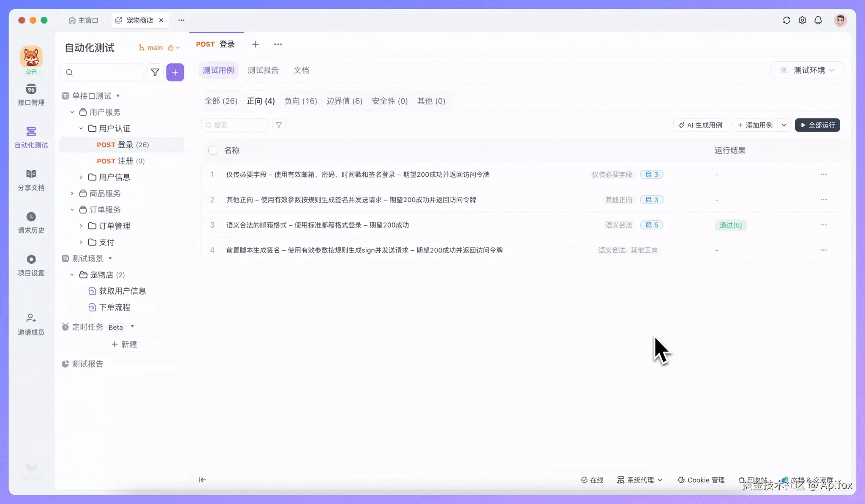Expand the 添加用例 dropdown arrow
Image resolution: width=865 pixels, height=504 pixels.
point(784,125)
